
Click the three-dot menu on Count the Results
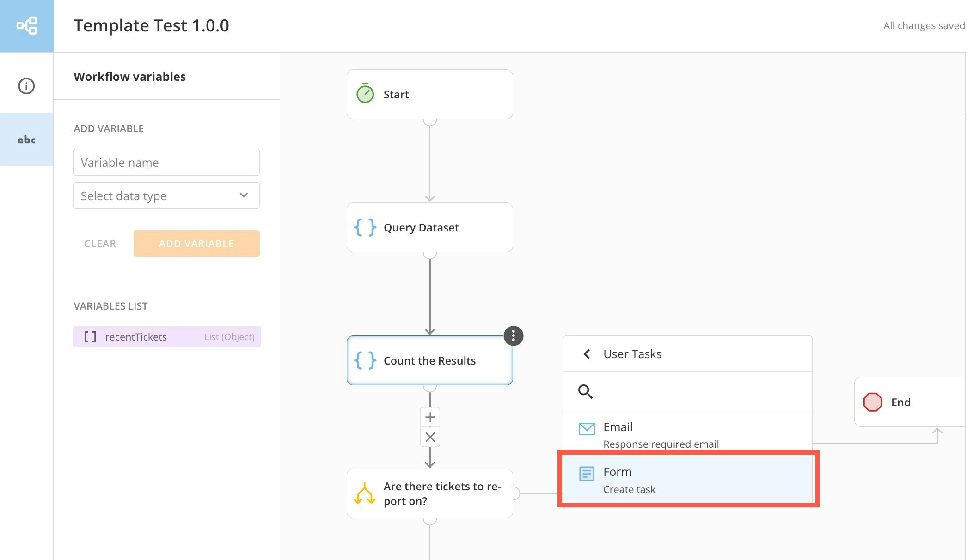coord(513,336)
